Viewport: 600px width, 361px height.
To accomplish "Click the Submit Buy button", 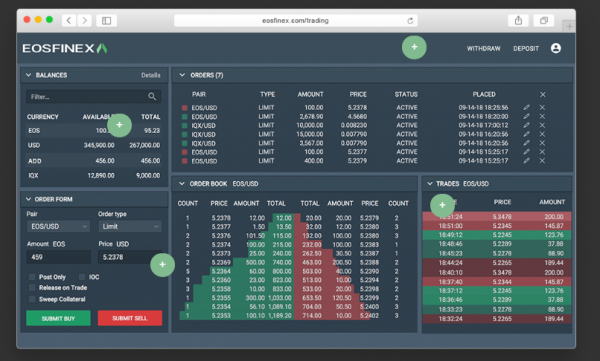I will point(58,318).
